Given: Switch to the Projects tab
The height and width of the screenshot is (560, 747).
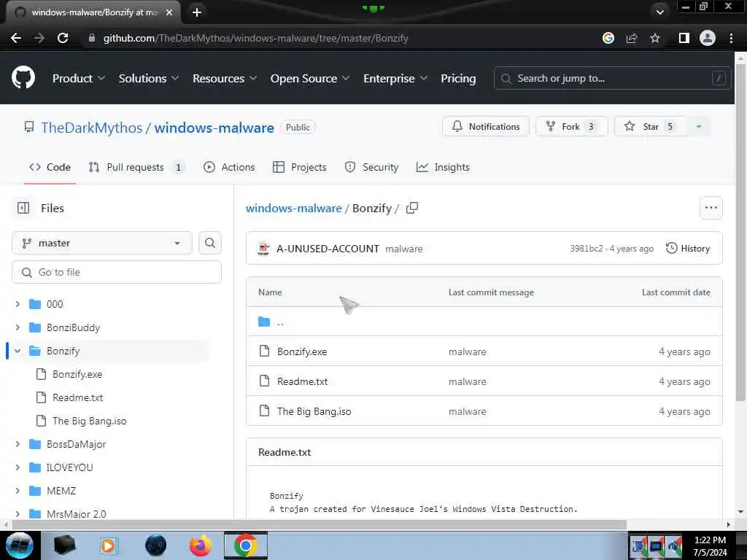Looking at the screenshot, I should tap(300, 167).
